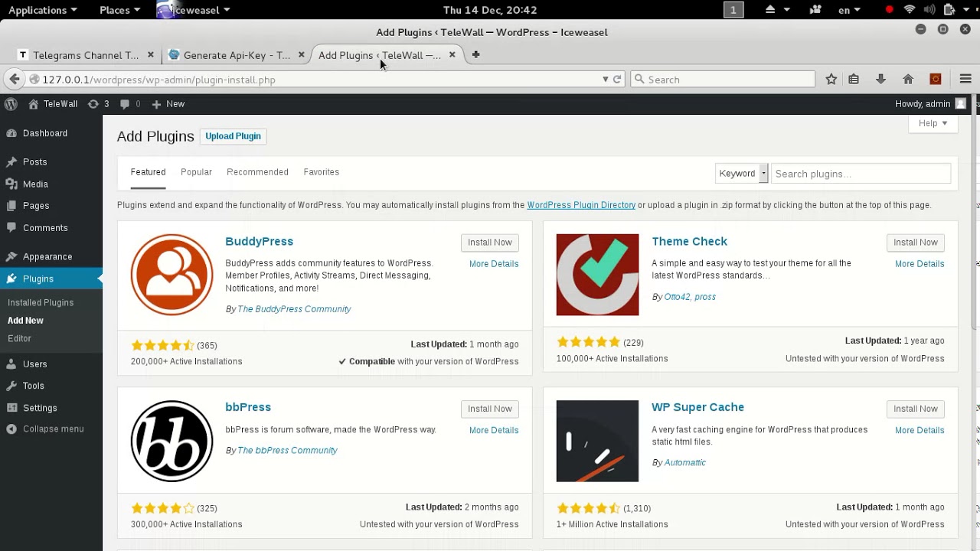
Task: Open a new browser tab with plus
Action: pyautogui.click(x=475, y=54)
